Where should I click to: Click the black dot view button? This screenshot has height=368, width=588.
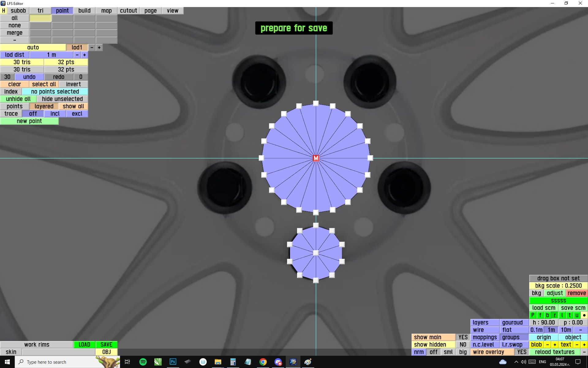click(x=584, y=315)
